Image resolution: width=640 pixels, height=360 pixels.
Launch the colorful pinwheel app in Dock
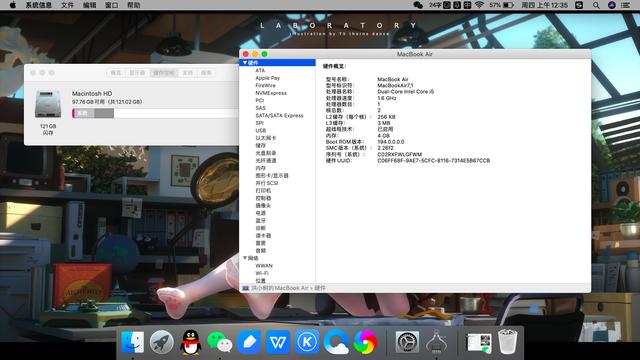click(x=365, y=342)
